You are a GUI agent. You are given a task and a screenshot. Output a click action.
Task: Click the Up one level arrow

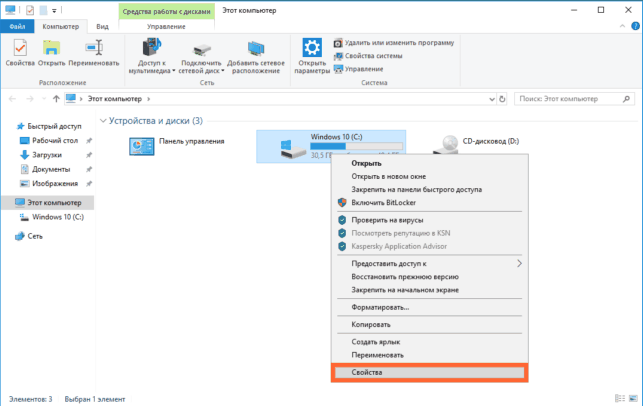pyautogui.click(x=56, y=99)
